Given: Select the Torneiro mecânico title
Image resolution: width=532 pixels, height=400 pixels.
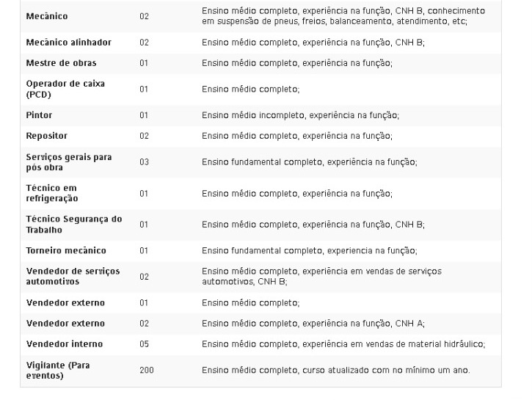Looking at the screenshot, I should [x=66, y=250].
